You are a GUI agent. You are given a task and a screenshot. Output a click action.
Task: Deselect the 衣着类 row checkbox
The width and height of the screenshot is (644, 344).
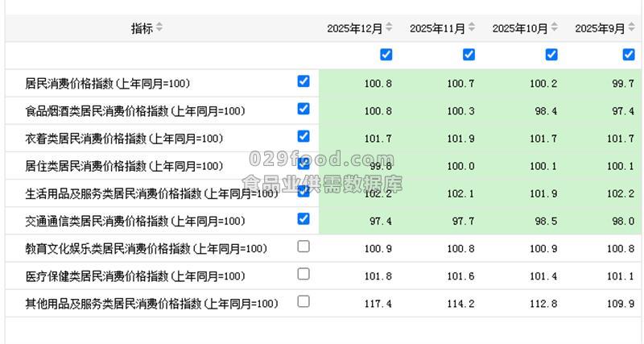point(303,136)
